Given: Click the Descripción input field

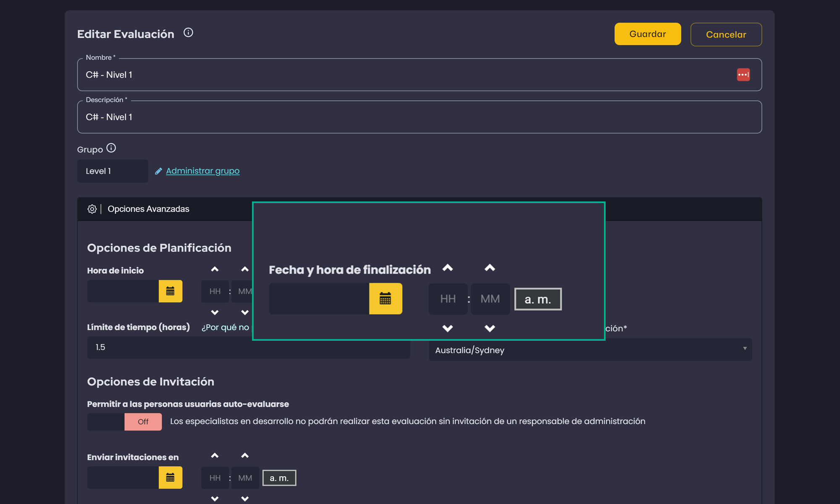Looking at the screenshot, I should [419, 117].
